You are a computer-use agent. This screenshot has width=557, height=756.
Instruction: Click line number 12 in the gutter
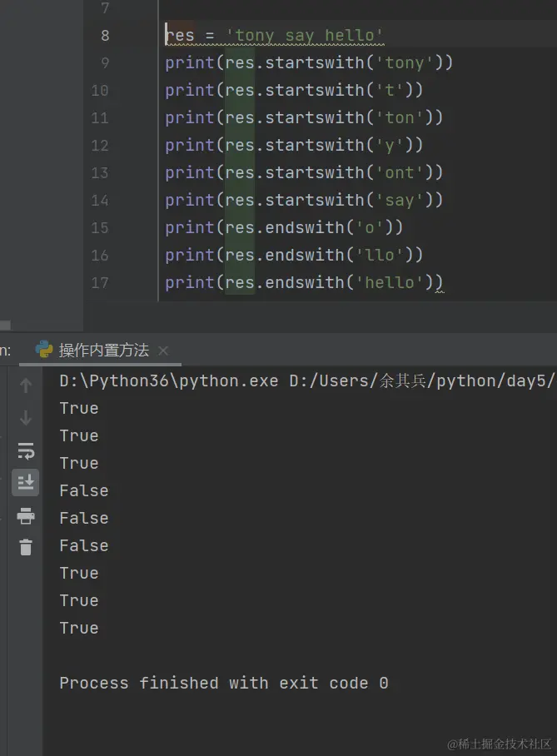pos(100,145)
